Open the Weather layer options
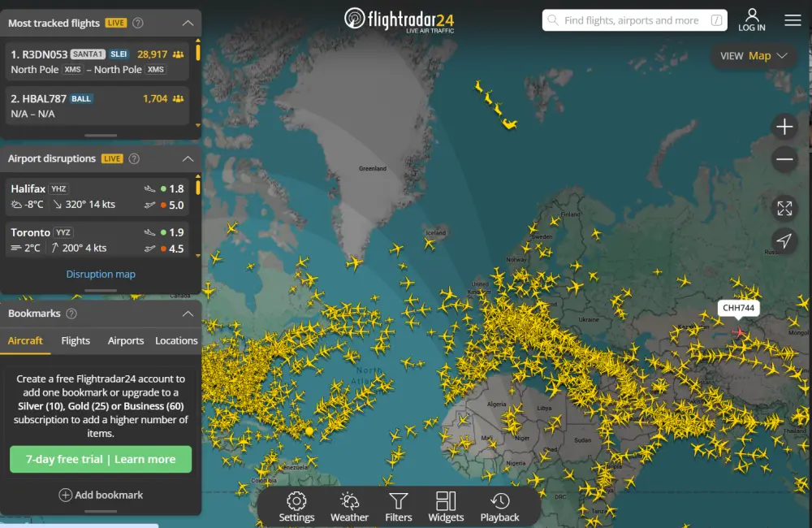The image size is (812, 528). tap(349, 507)
